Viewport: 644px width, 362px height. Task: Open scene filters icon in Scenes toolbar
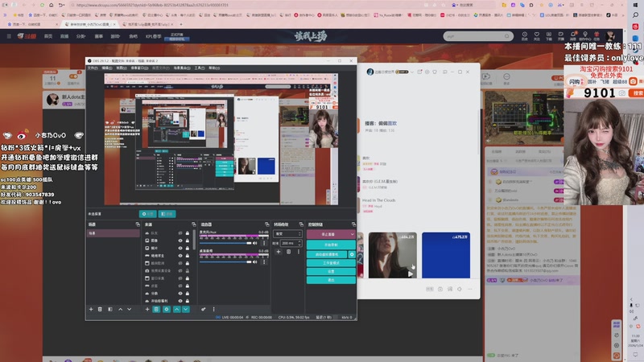110,309
